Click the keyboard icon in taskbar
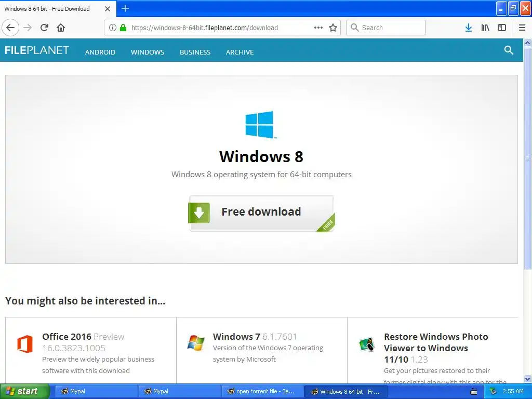Screen dimensions: 532x399 [x=474, y=392]
